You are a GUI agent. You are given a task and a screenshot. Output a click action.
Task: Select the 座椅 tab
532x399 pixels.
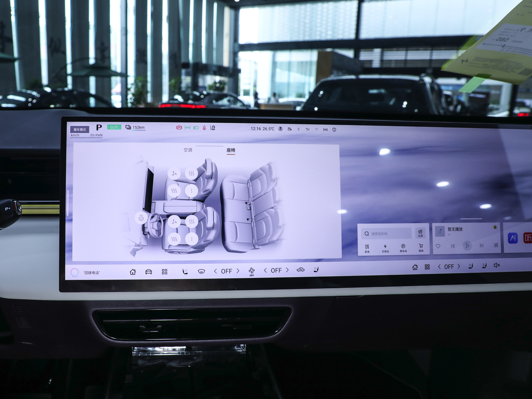(x=231, y=150)
